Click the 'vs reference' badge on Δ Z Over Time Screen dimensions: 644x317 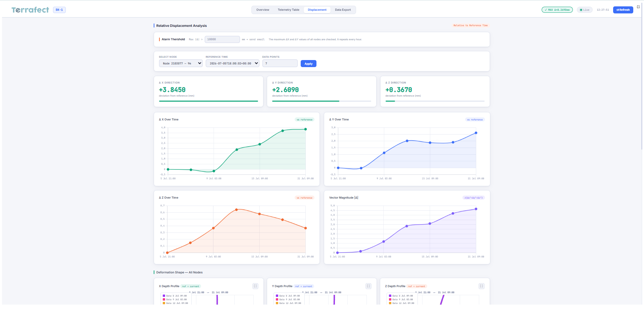pyautogui.click(x=304, y=198)
